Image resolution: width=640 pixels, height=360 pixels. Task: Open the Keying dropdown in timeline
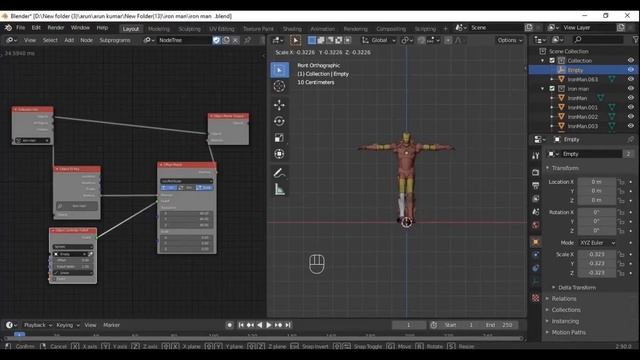67,325
